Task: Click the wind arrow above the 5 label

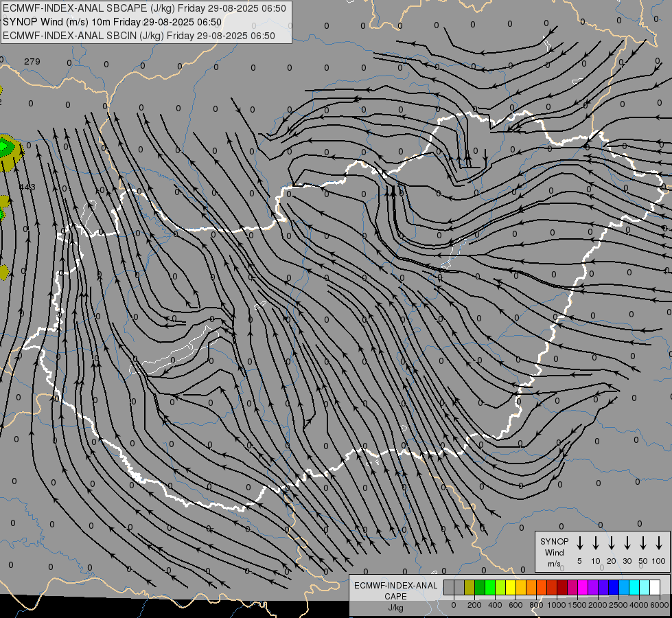Action: (580, 543)
